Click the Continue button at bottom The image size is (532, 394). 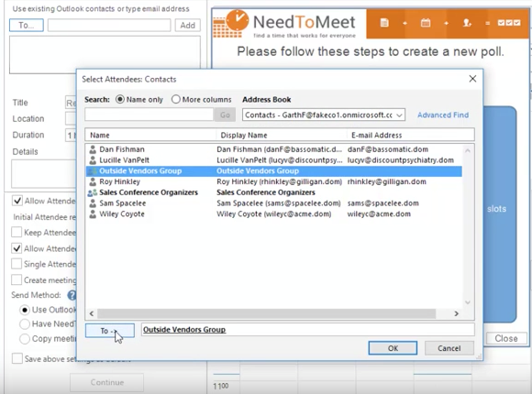pyautogui.click(x=107, y=382)
